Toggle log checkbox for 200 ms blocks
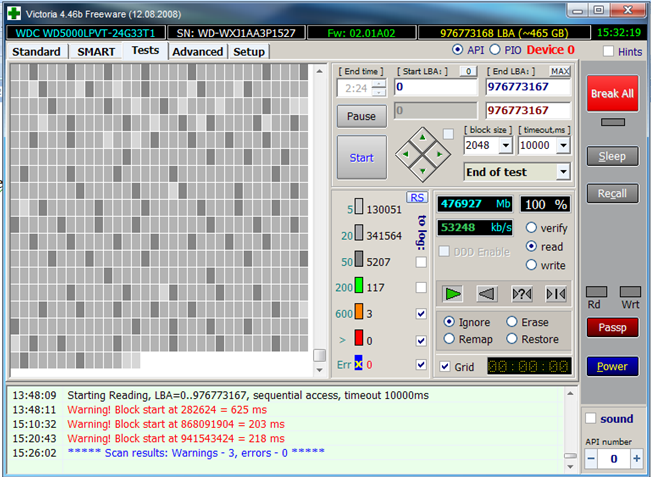 (x=421, y=287)
